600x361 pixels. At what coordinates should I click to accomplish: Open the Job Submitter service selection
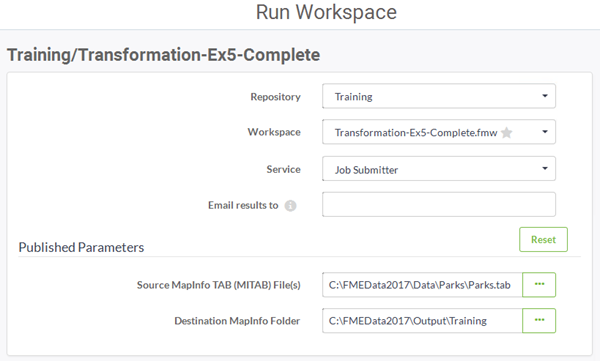click(x=439, y=168)
